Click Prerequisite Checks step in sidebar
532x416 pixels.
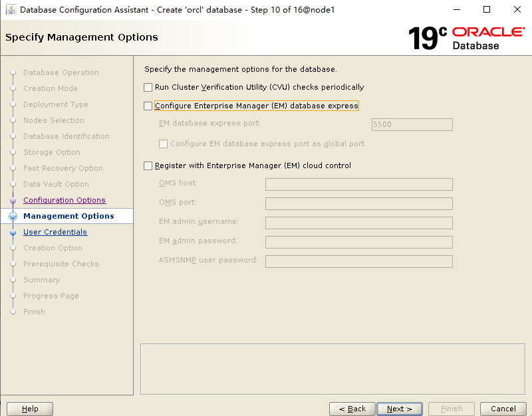[61, 264]
